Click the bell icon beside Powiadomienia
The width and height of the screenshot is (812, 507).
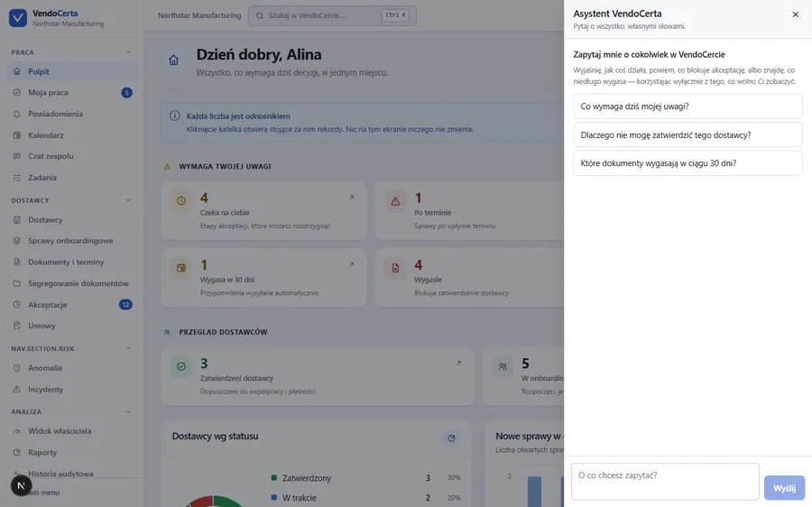pyautogui.click(x=16, y=114)
